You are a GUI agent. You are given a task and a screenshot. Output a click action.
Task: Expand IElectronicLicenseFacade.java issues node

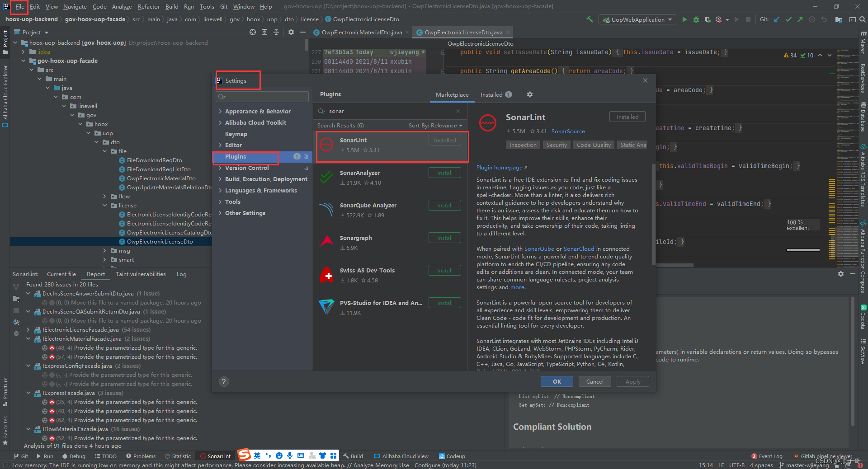(28, 330)
